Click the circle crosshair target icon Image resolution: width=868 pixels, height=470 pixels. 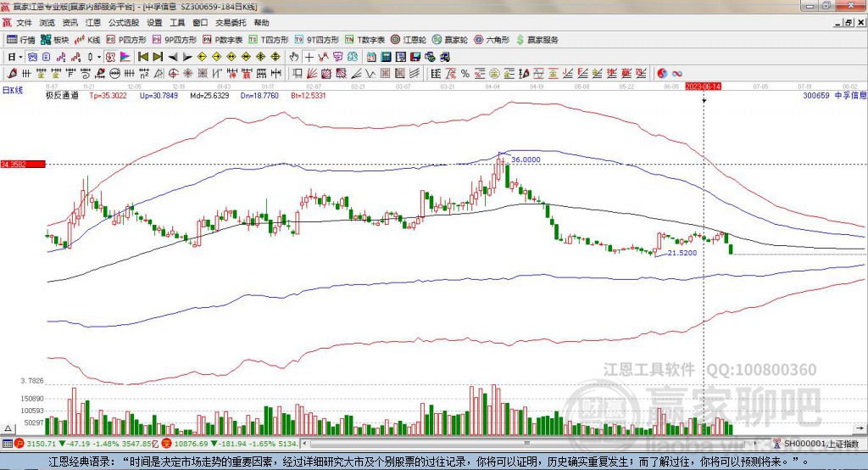tap(173, 73)
